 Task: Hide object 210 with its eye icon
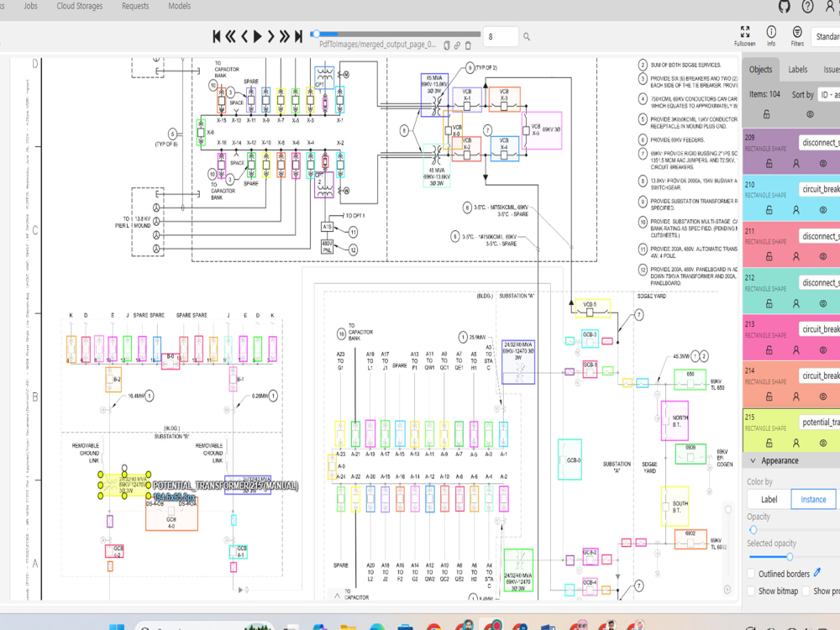point(823,210)
